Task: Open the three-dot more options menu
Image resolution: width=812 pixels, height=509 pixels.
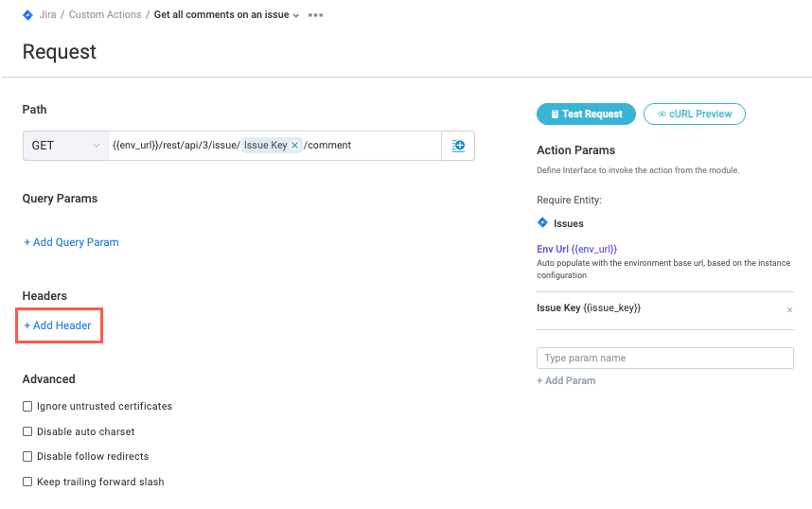Action: (315, 15)
